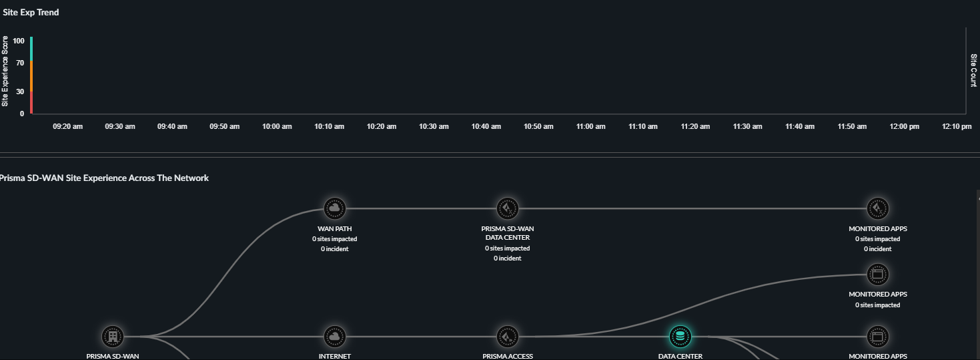
Task: Click the 11:10 am time label
Action: point(643,126)
